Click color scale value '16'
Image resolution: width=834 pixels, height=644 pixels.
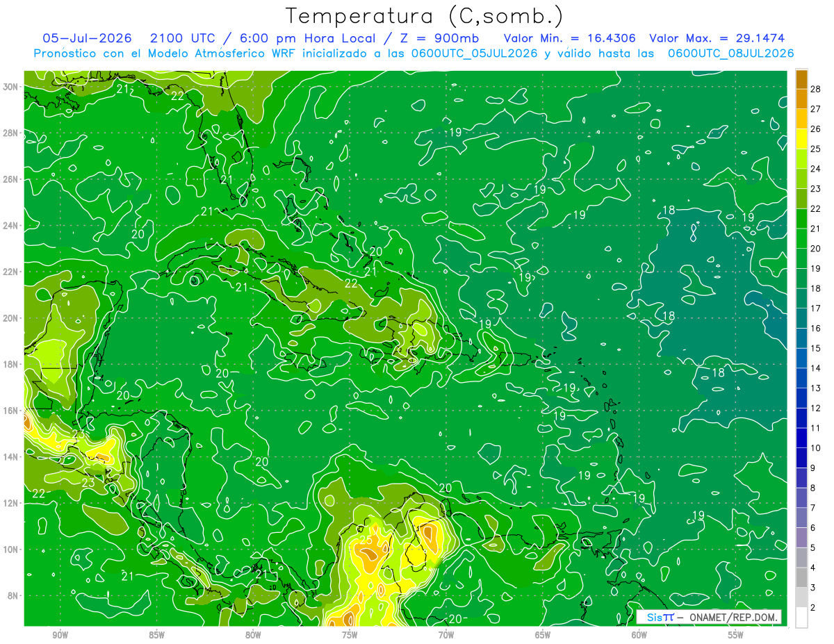pos(816,328)
